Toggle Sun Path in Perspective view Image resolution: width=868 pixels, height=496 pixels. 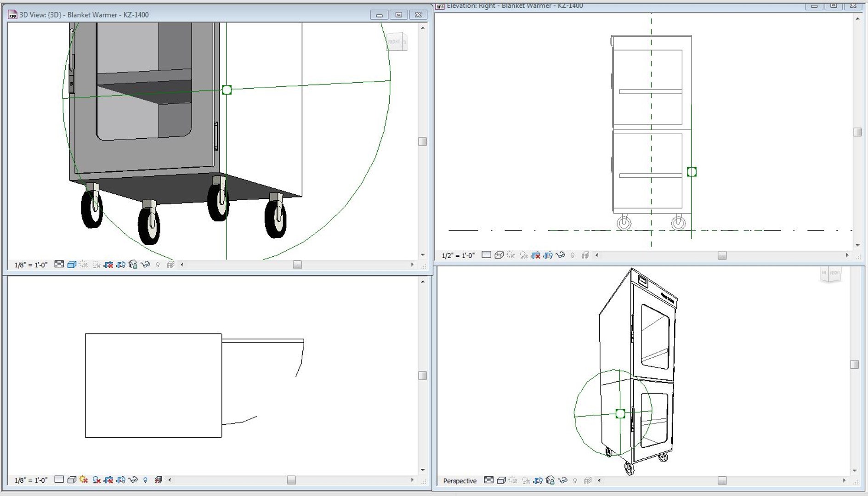coord(513,480)
